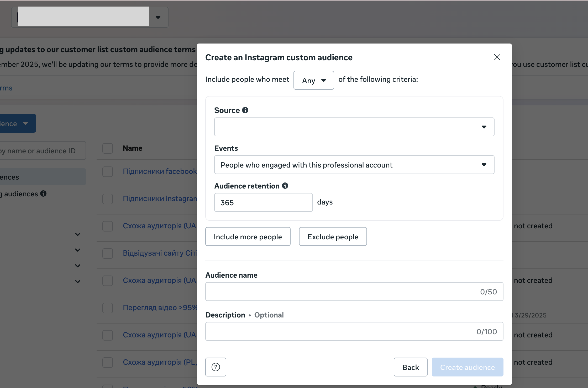Click the retention days input field
588x388 pixels.
[263, 202]
